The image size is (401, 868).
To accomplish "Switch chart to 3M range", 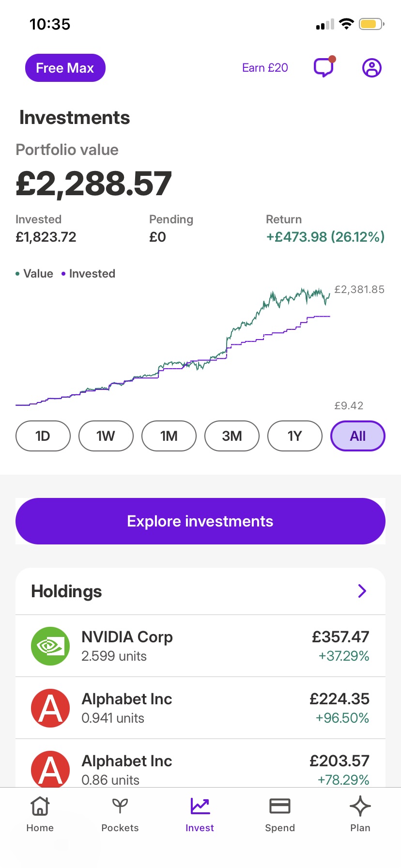I will point(232,436).
